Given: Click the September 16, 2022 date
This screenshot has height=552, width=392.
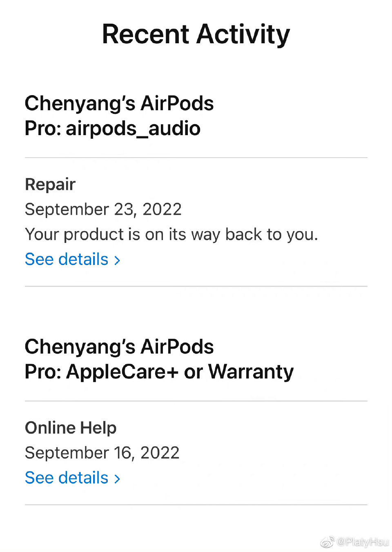Looking at the screenshot, I should pos(102,453).
